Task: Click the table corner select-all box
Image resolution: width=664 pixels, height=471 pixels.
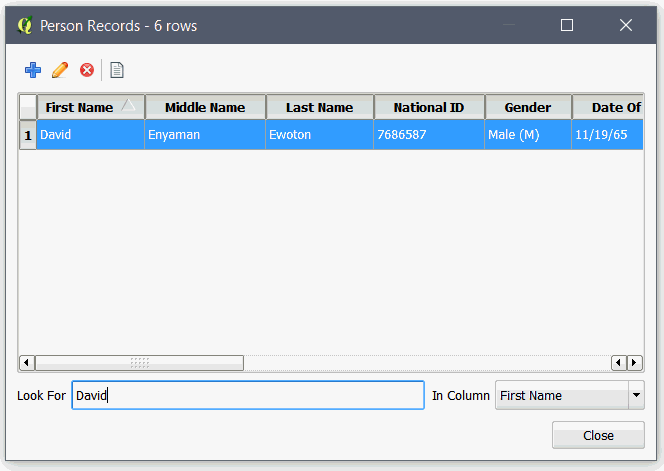Action: click(x=27, y=107)
